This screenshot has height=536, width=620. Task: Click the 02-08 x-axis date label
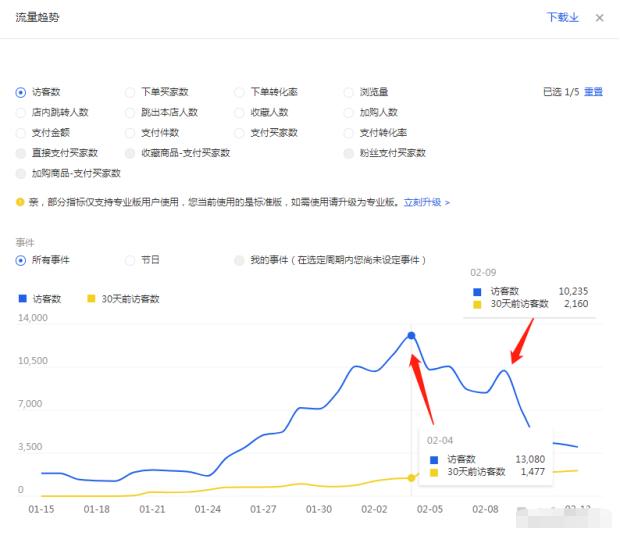click(x=485, y=509)
